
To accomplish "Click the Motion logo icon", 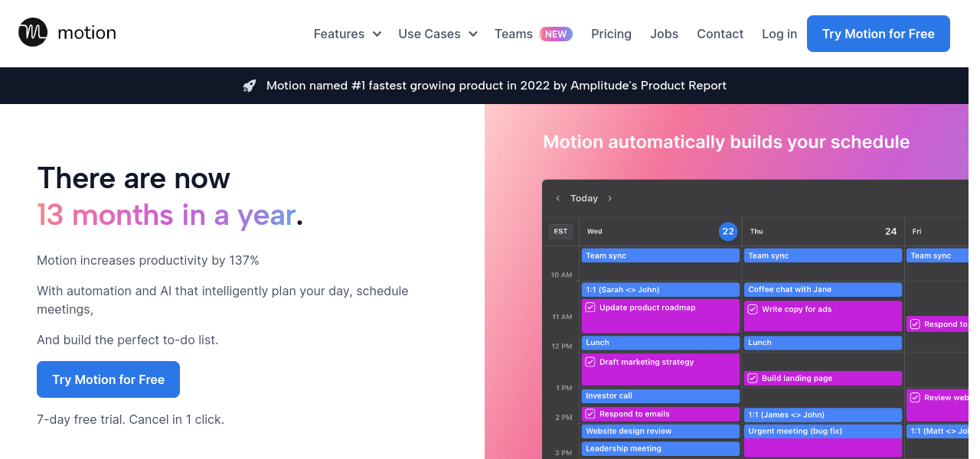I will click(33, 33).
